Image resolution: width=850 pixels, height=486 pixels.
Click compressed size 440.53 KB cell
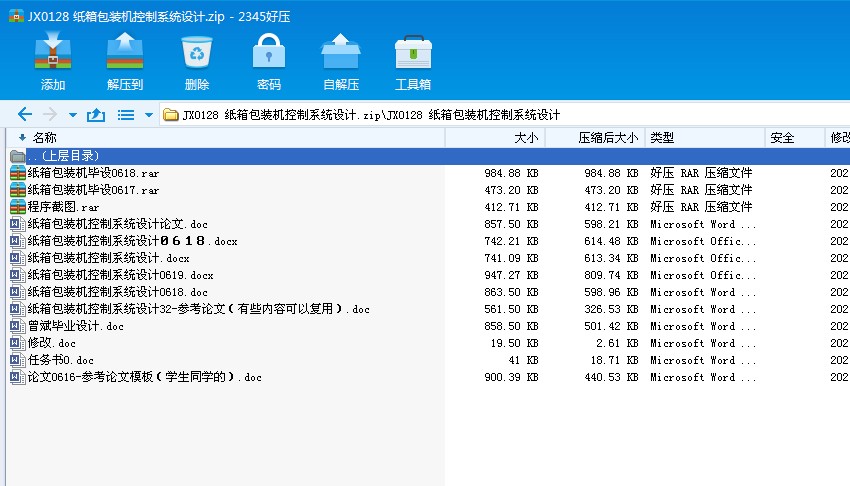coord(611,377)
